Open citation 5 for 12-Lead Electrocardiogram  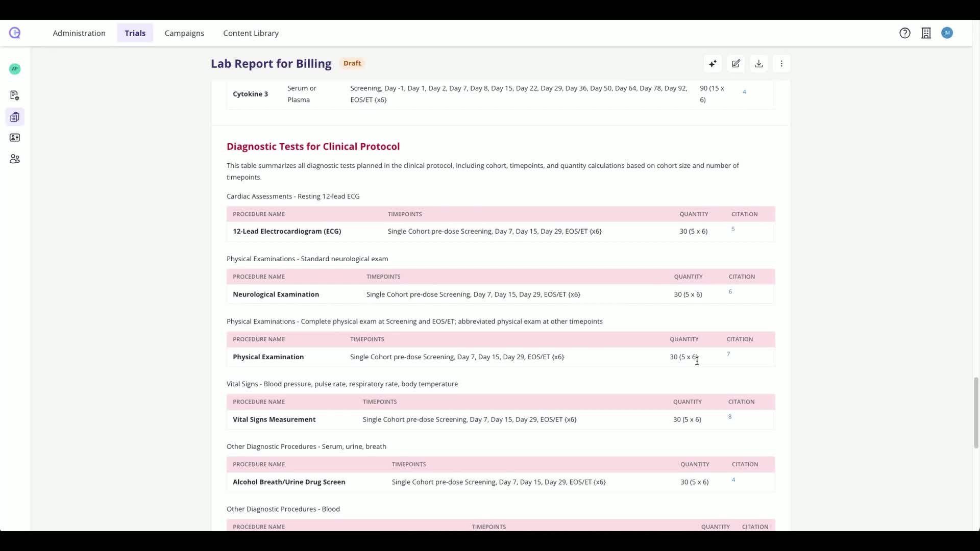coord(733,229)
